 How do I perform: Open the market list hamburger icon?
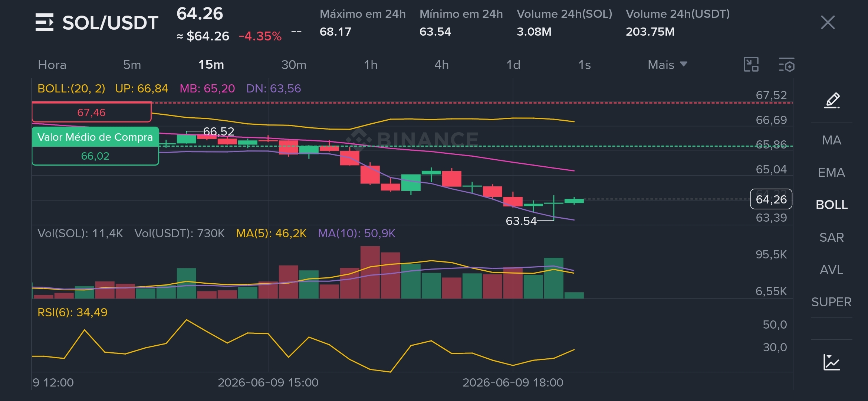[45, 22]
